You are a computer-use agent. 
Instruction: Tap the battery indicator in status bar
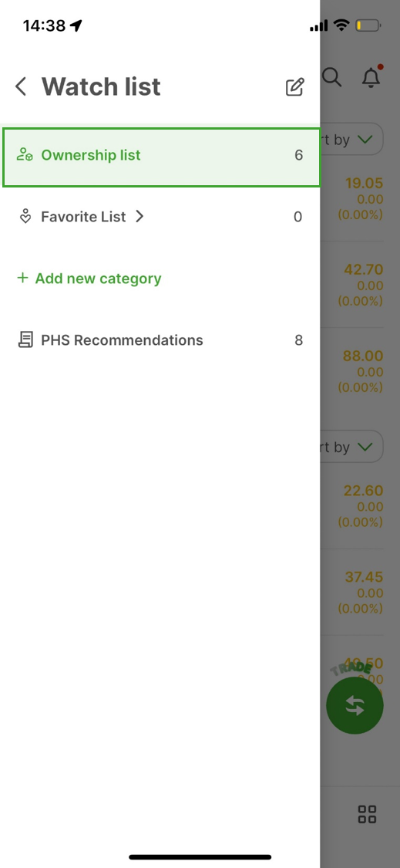[368, 25]
